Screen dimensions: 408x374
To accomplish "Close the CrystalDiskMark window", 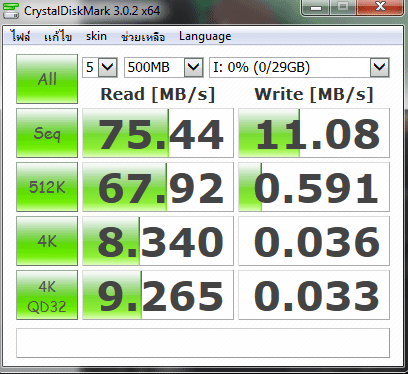I will pyautogui.click(x=380, y=7).
